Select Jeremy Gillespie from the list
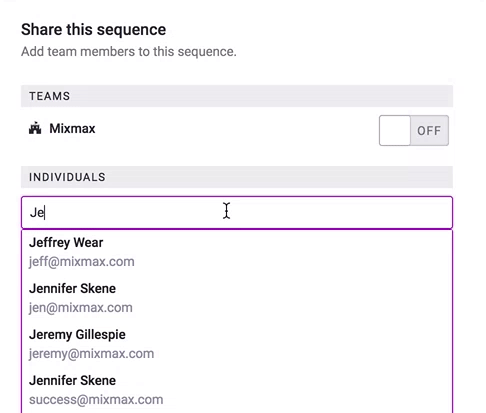The image size is (486, 413). (x=77, y=334)
